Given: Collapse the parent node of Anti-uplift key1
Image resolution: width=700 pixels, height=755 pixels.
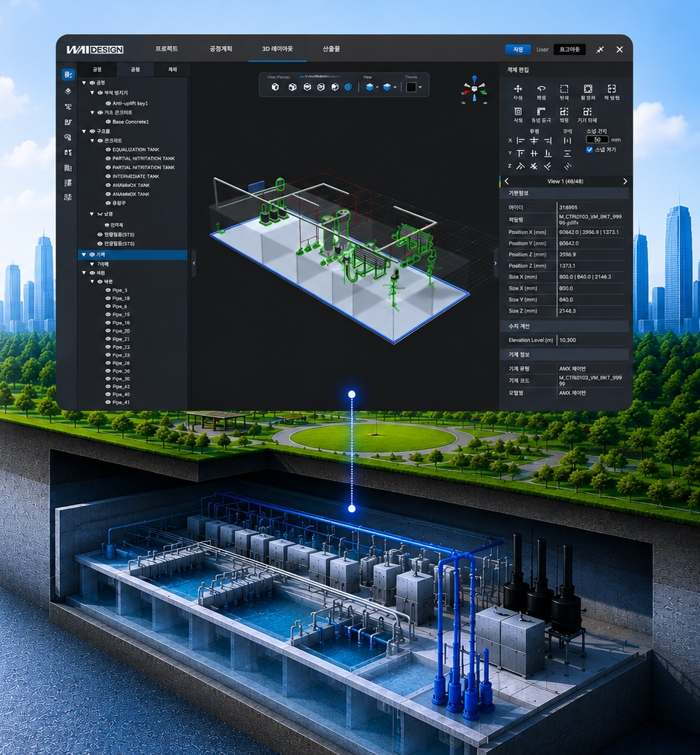Looking at the screenshot, I should point(93,93).
